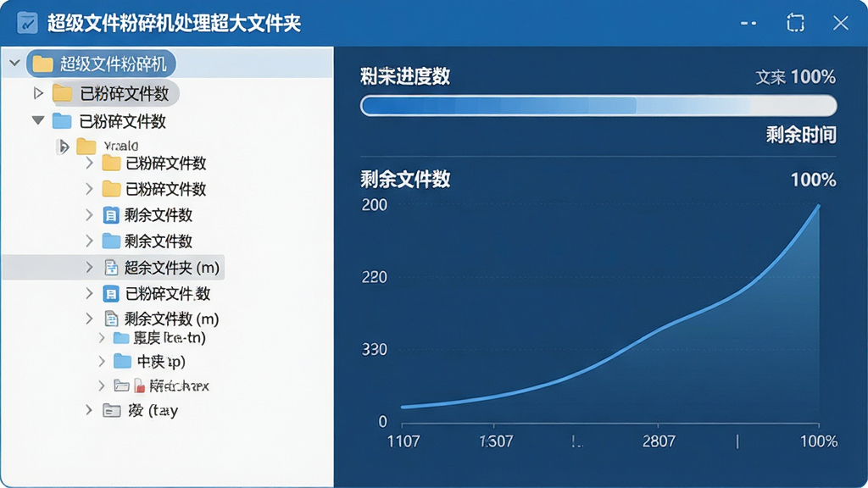Click the 剩余时间 label
Viewport: 868px width, 488px height.
(801, 135)
